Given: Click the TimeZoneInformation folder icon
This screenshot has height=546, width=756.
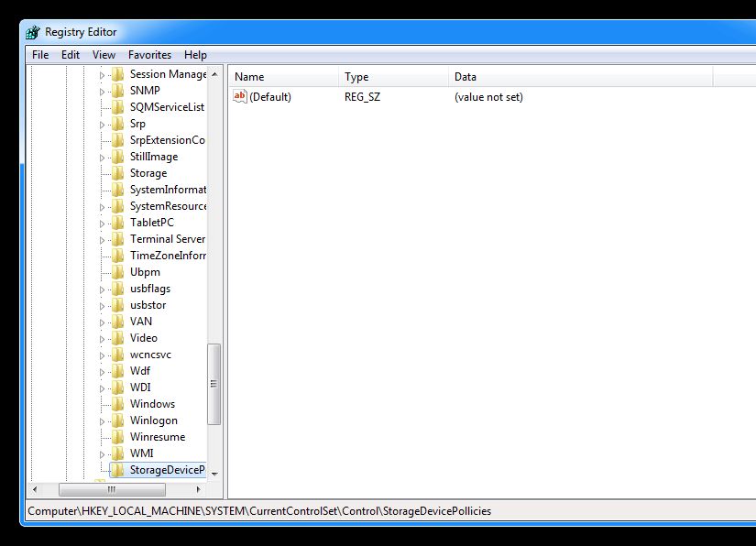Looking at the screenshot, I should [x=117, y=256].
